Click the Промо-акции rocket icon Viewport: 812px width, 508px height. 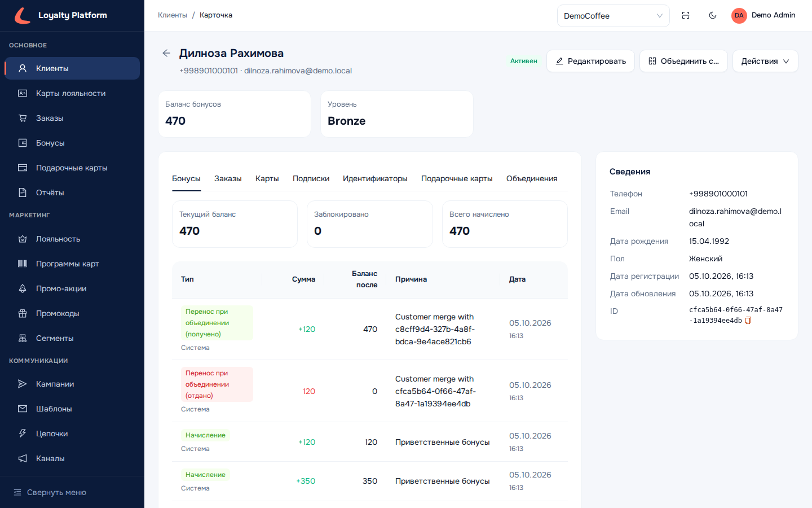tap(23, 288)
